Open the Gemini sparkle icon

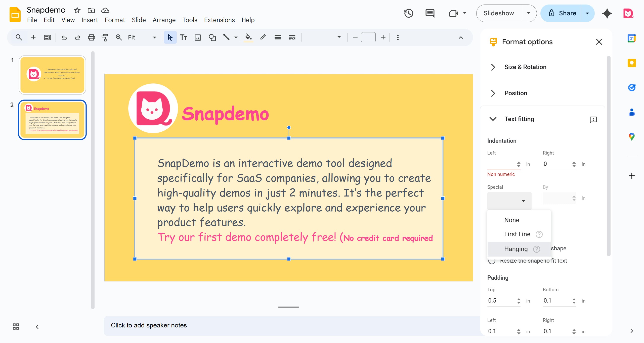tap(607, 13)
